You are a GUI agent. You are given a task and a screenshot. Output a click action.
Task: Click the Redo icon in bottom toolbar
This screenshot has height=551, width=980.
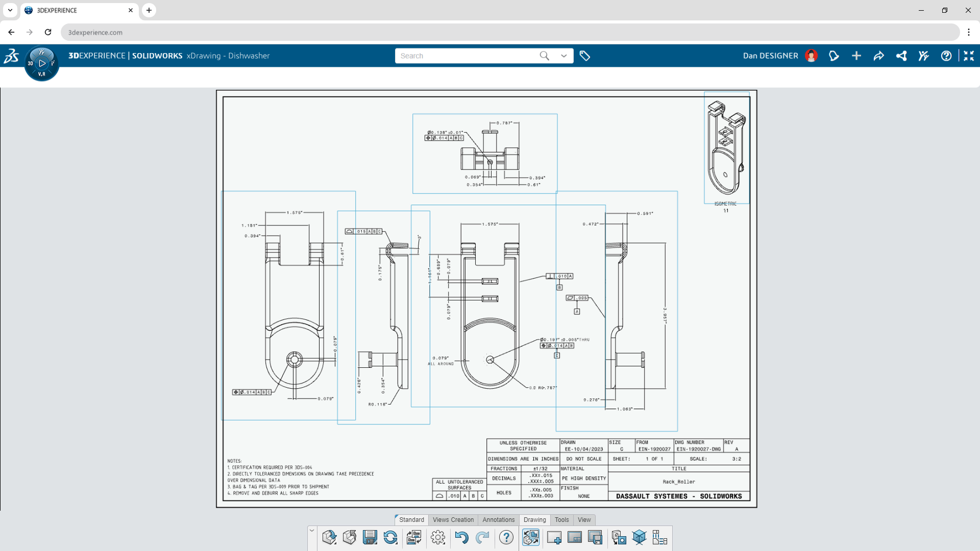483,537
